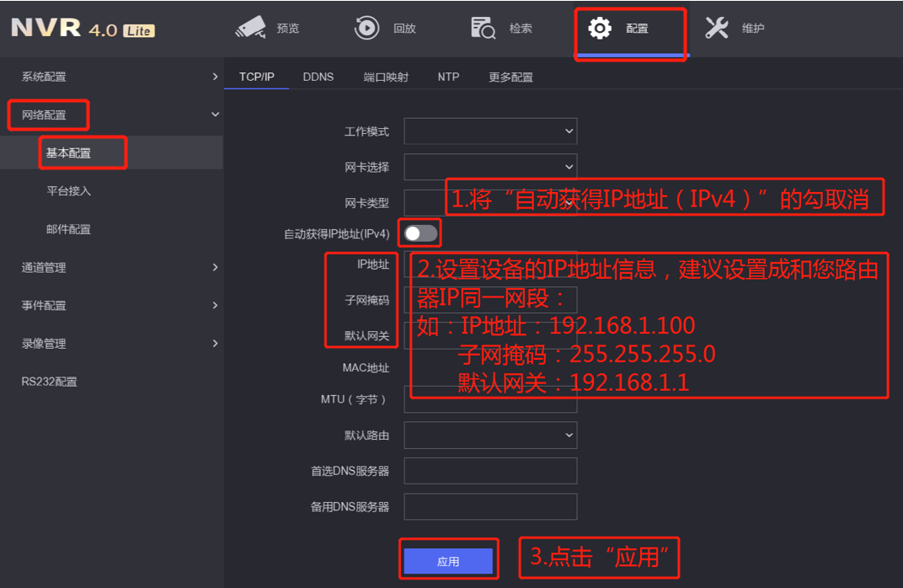Open the 工作模式 dropdown
Screen dimensions: 903x588
point(490,131)
